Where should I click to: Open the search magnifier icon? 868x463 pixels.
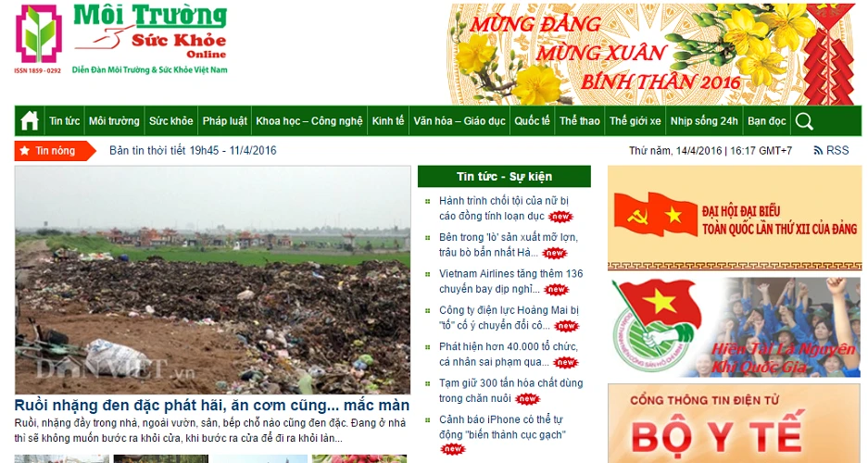coord(804,121)
